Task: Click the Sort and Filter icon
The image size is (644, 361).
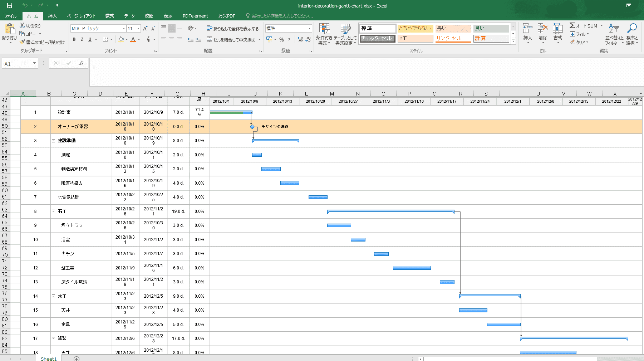Action: coord(614,29)
